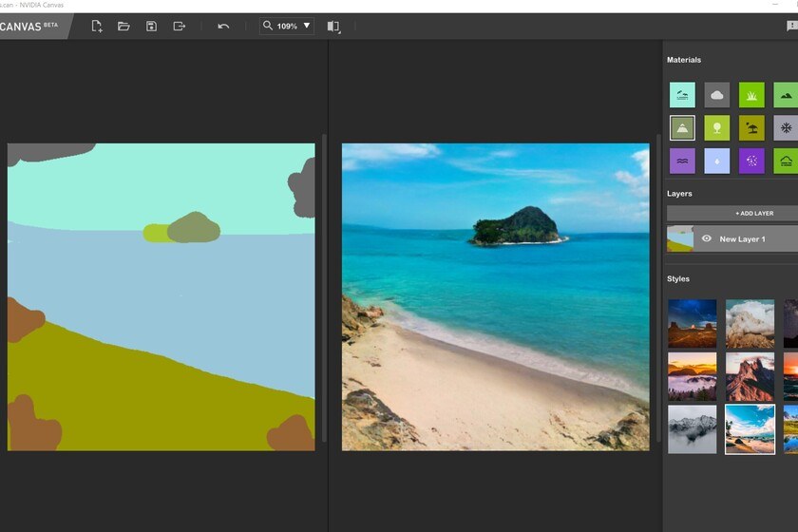Open the panel view layout options
This screenshot has height=532, width=798.
tap(333, 27)
